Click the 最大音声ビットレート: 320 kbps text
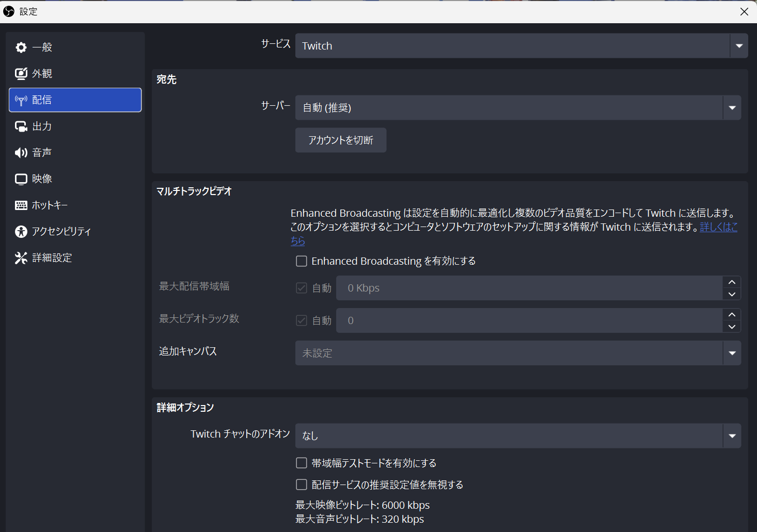The height and width of the screenshot is (532, 757). (360, 519)
